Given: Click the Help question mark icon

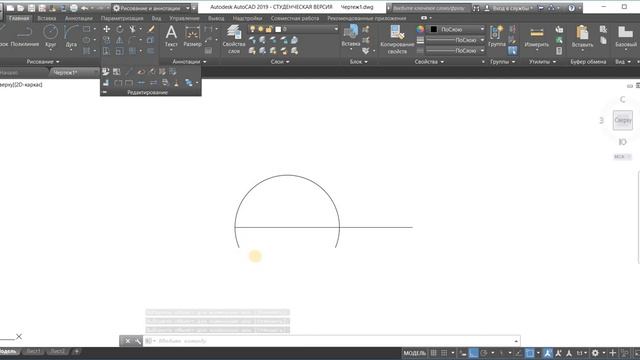Looking at the screenshot, I should [571, 8].
